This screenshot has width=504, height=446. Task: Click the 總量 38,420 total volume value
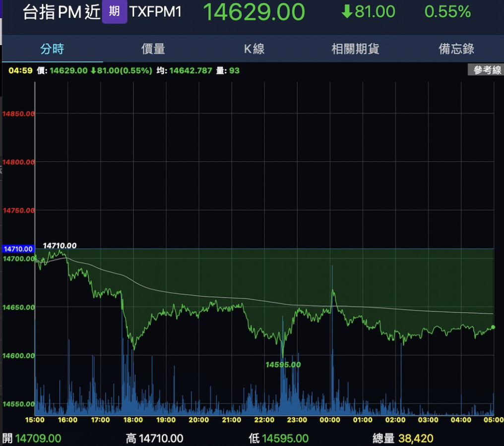pyautogui.click(x=415, y=438)
